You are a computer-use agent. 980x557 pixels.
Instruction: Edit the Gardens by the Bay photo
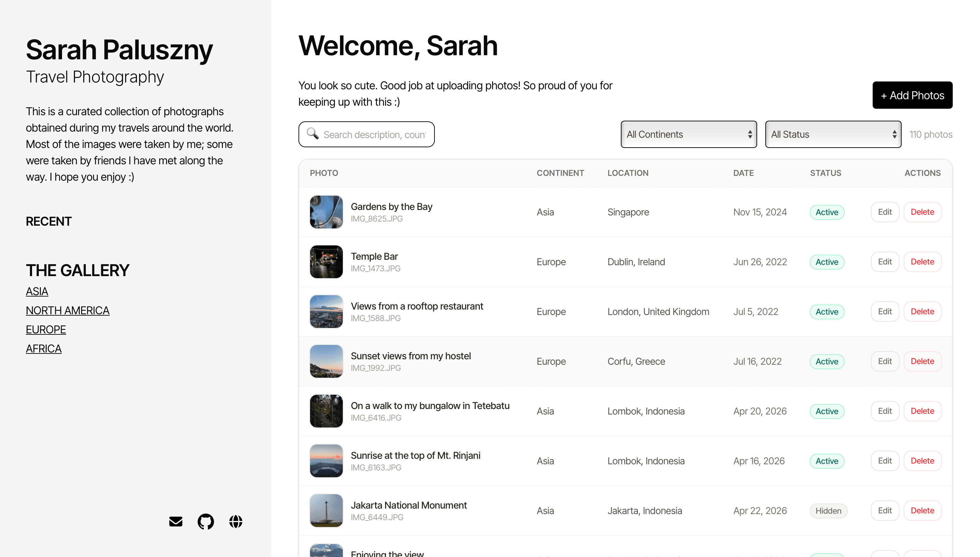[x=885, y=212]
